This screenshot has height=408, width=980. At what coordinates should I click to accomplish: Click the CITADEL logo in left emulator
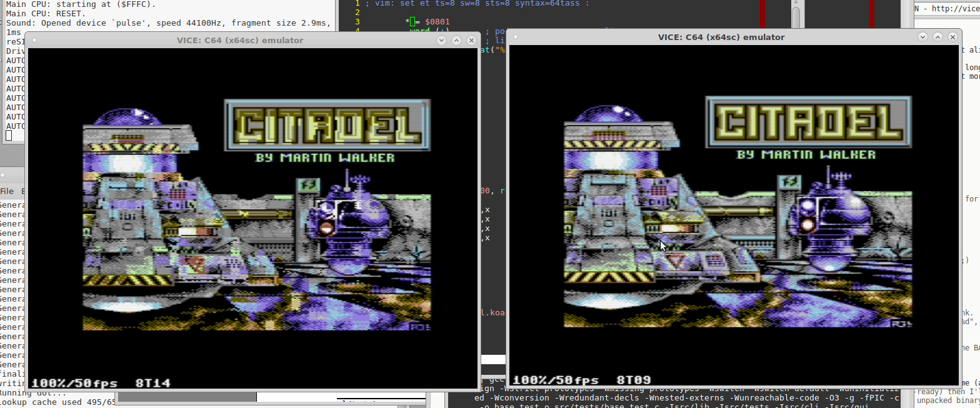click(x=327, y=125)
